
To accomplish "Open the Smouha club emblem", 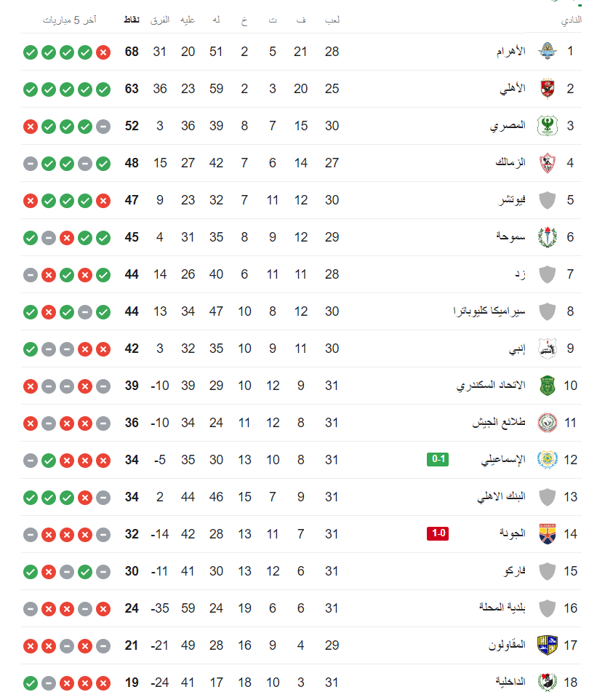I will 548,237.
